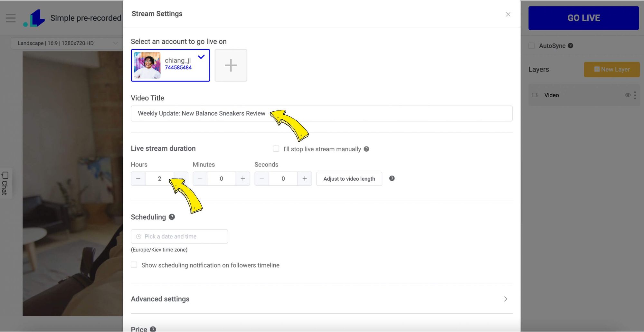Click the help icon near Adjust to video length

tap(392, 178)
